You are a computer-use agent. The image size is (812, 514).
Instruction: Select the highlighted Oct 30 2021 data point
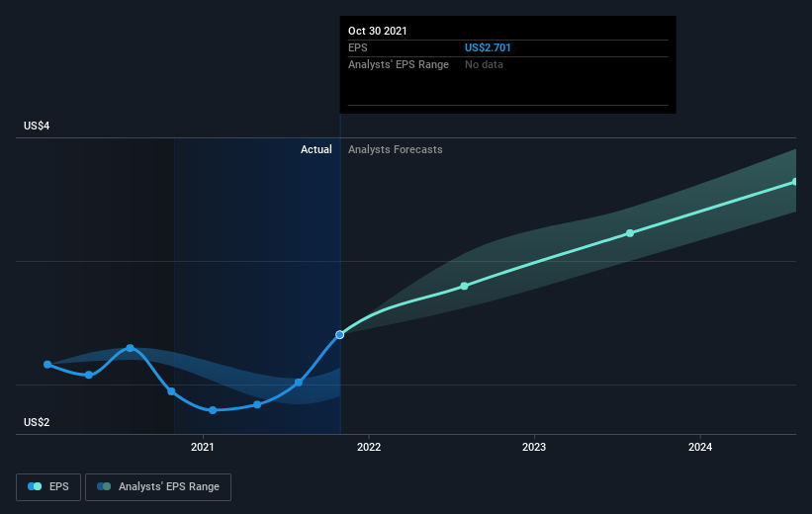339,335
